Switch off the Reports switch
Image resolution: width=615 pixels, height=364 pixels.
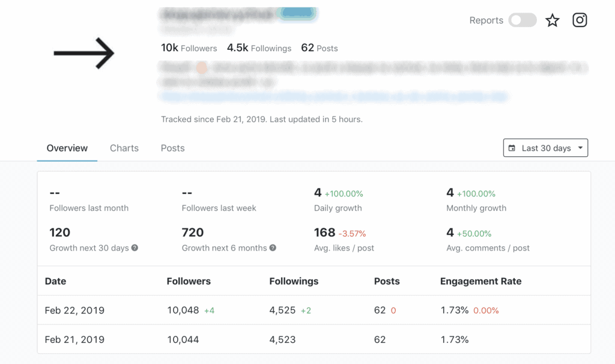523,20
